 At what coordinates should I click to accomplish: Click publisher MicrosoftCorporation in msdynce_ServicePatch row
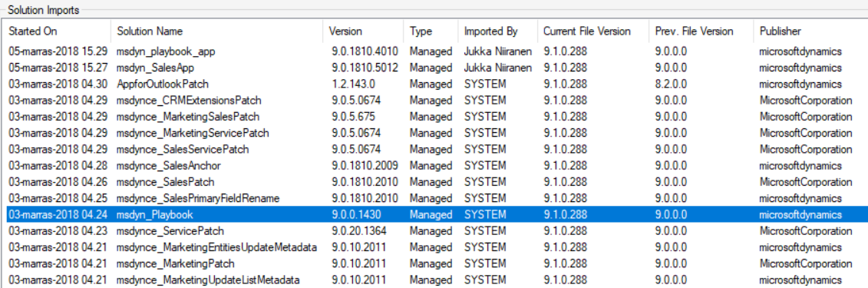805,230
